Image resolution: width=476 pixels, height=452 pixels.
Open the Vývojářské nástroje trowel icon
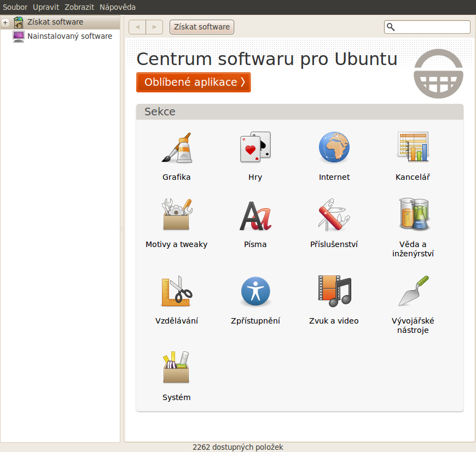point(413,291)
